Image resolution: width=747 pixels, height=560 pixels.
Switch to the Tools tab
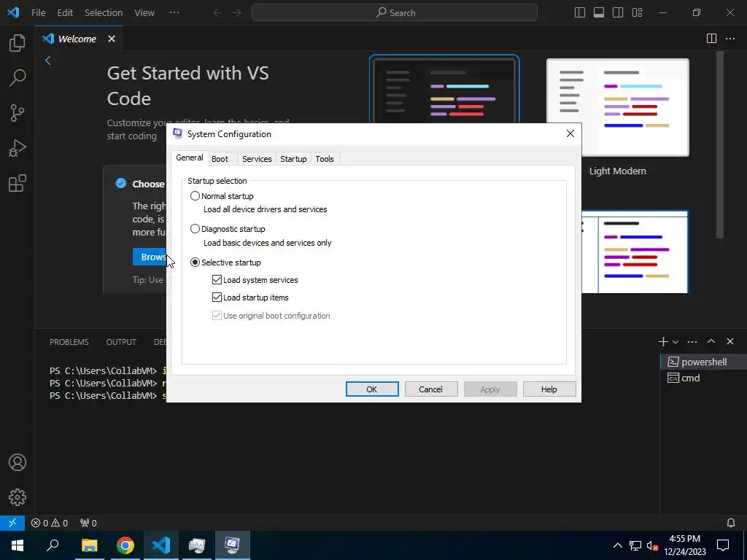tap(325, 159)
